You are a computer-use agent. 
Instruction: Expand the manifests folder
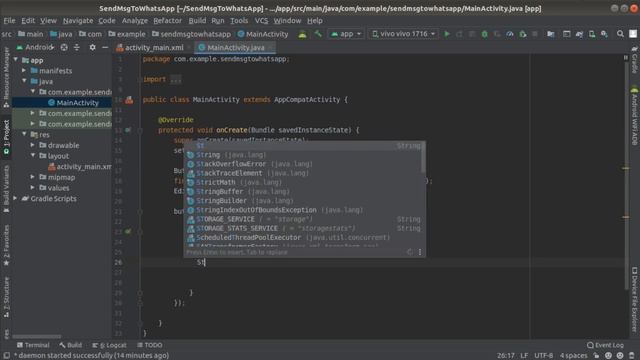click(24, 71)
